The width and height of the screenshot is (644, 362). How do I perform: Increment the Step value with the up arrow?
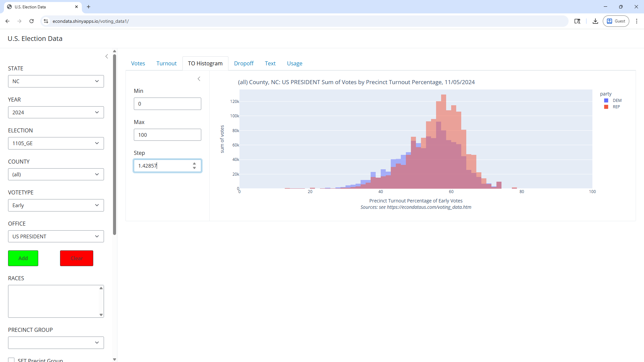click(194, 164)
